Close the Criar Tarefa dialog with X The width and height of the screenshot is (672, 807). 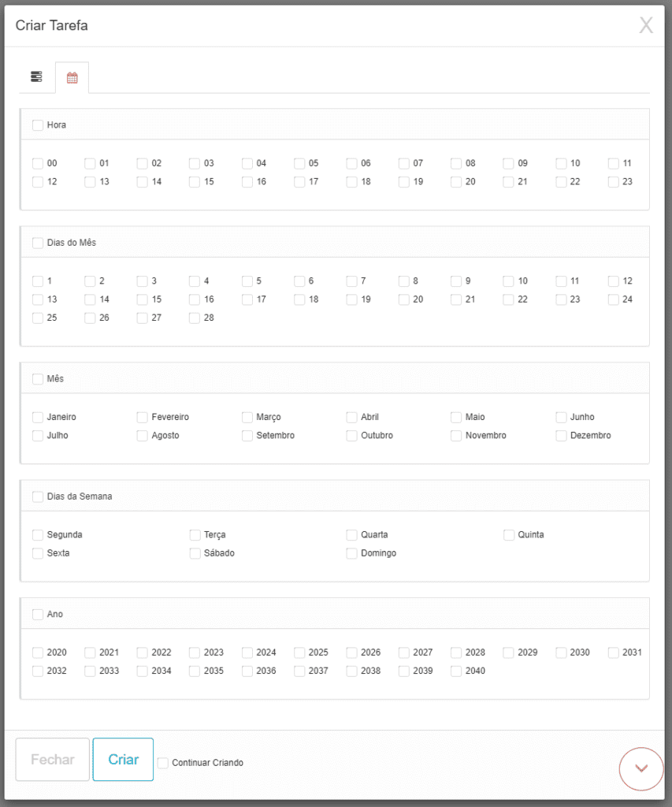646,24
